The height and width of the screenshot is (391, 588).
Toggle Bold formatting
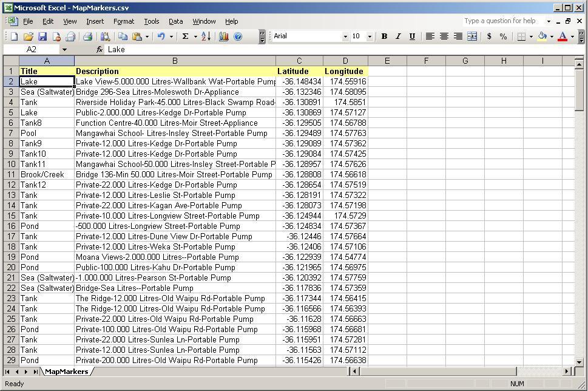point(384,36)
